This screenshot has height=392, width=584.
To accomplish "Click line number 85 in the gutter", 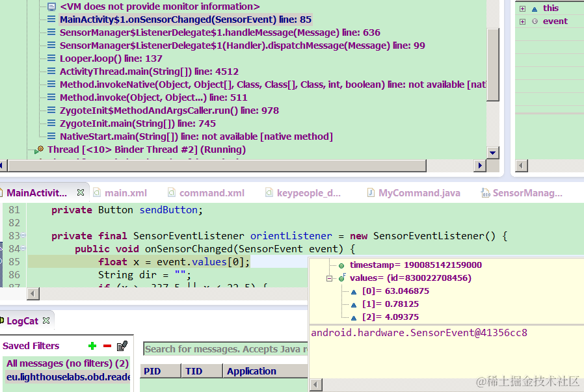I will [x=14, y=262].
